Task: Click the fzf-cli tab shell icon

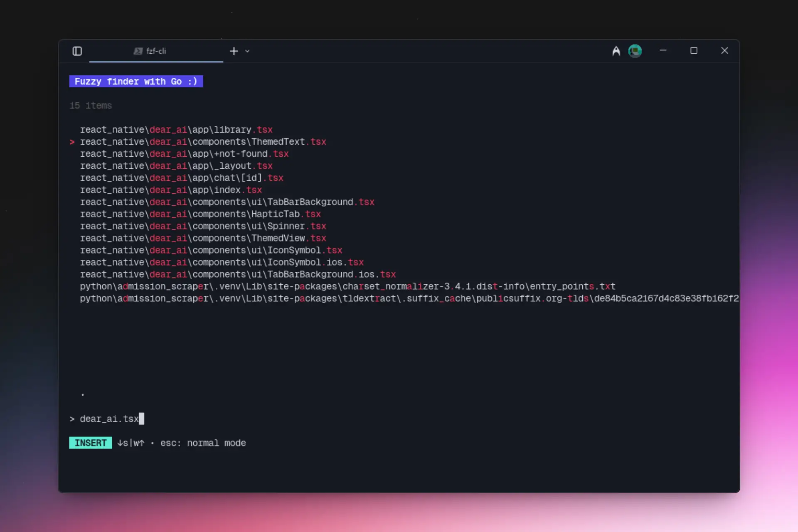Action: pos(138,51)
